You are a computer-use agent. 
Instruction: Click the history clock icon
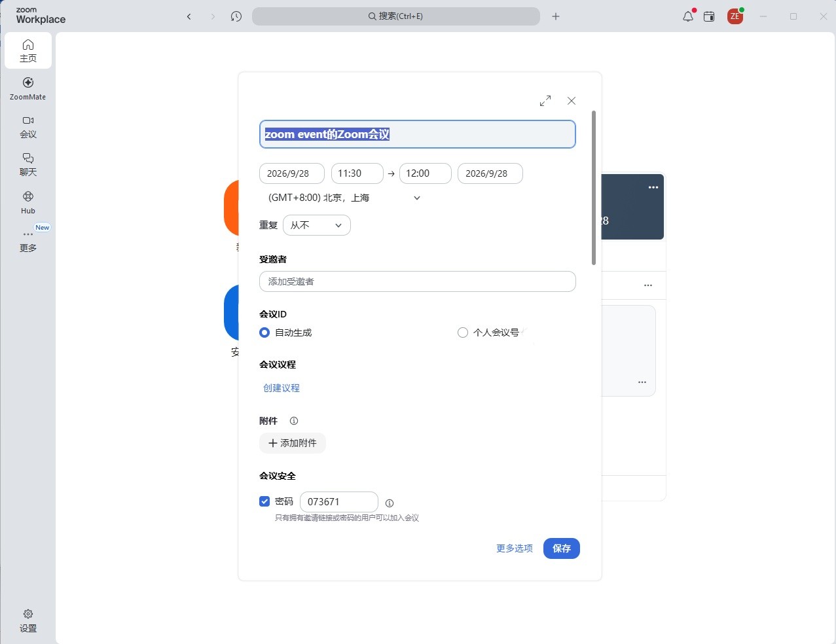coord(236,16)
